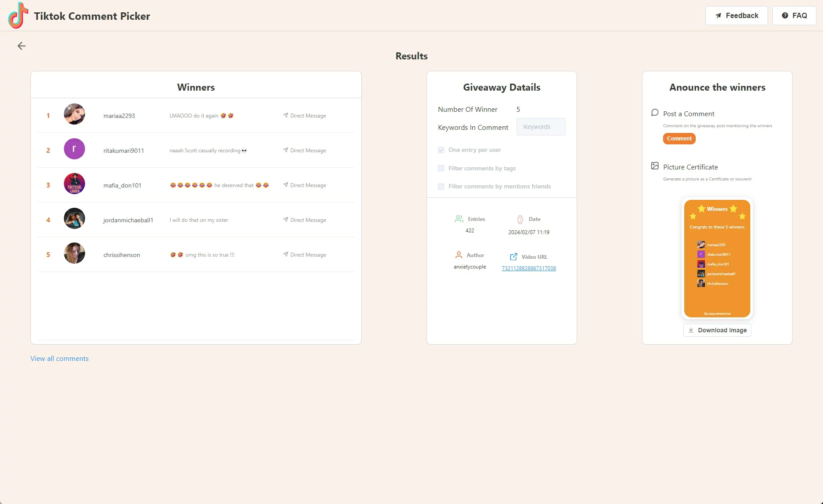Click the TikTok logo icon

tap(18, 16)
